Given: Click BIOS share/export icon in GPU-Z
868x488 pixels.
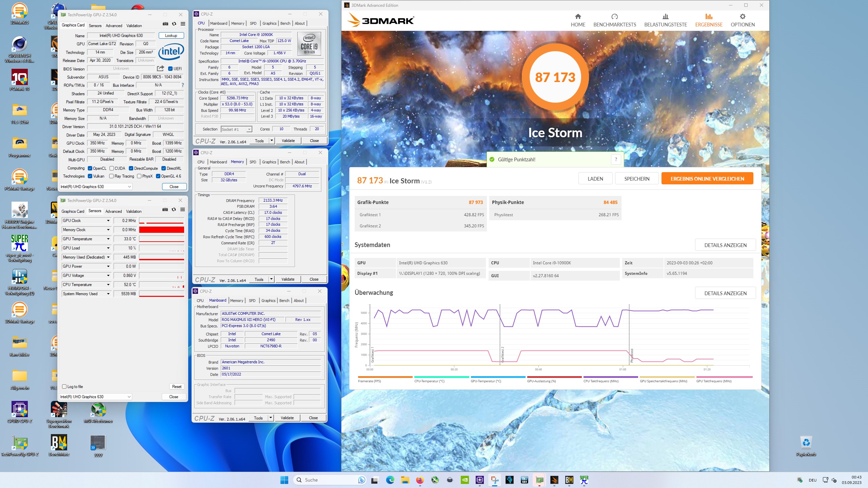Looking at the screenshot, I should (161, 68).
